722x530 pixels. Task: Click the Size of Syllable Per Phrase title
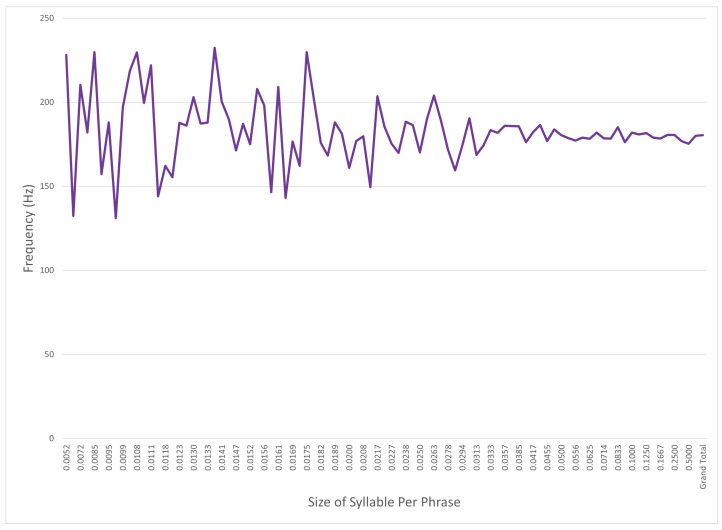pos(384,502)
